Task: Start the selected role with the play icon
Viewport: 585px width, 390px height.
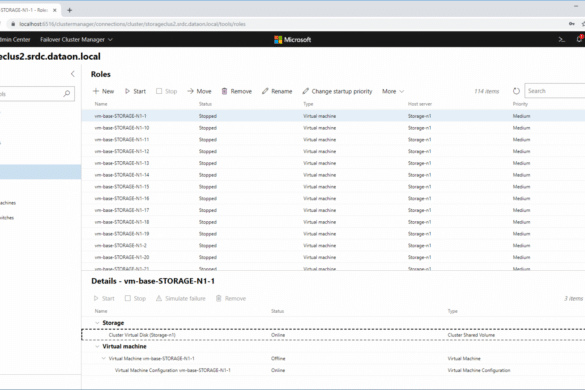Action: click(x=127, y=91)
